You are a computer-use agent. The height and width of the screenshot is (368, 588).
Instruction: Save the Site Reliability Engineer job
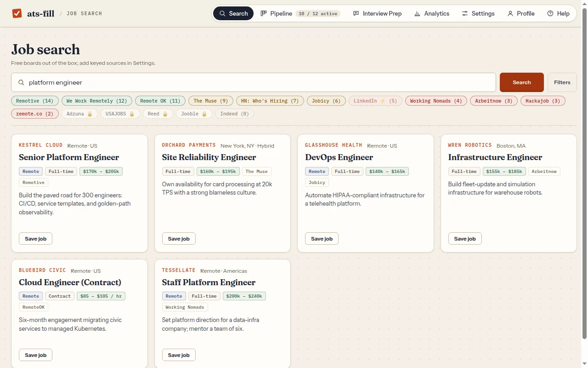coord(179,239)
